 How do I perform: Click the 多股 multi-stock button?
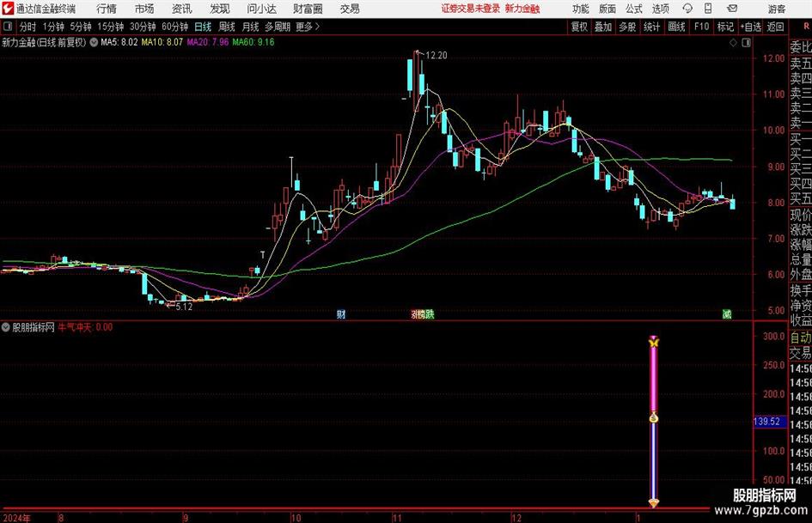627,27
